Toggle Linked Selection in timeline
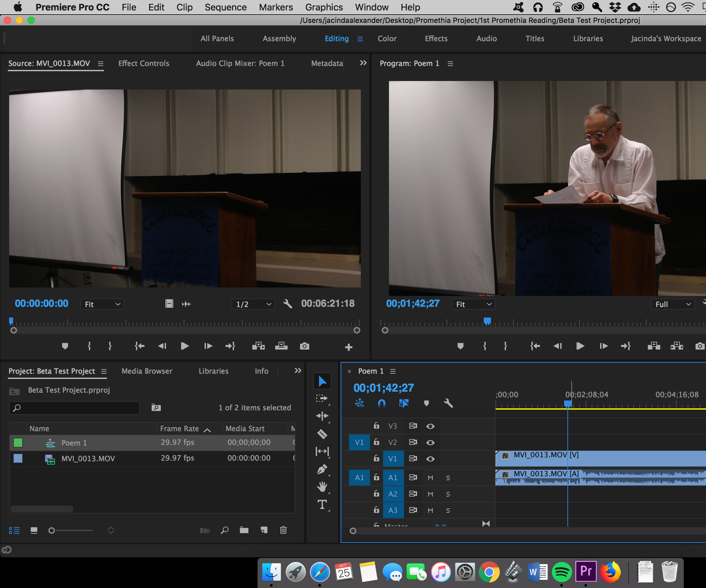Image resolution: width=706 pixels, height=588 pixels. pyautogui.click(x=404, y=403)
